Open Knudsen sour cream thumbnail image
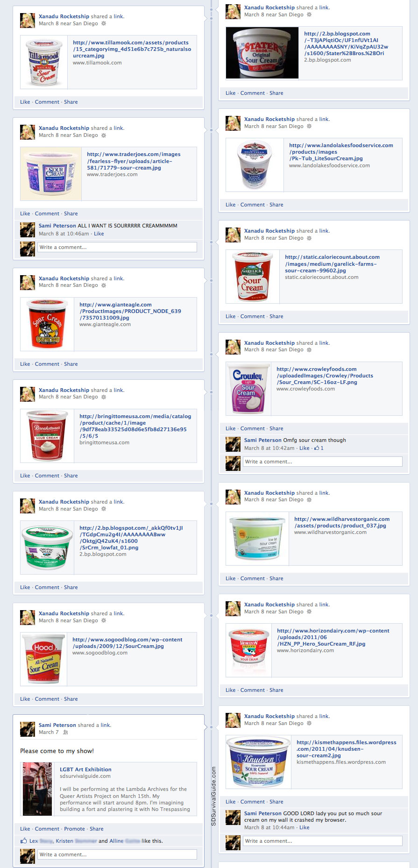 click(259, 762)
